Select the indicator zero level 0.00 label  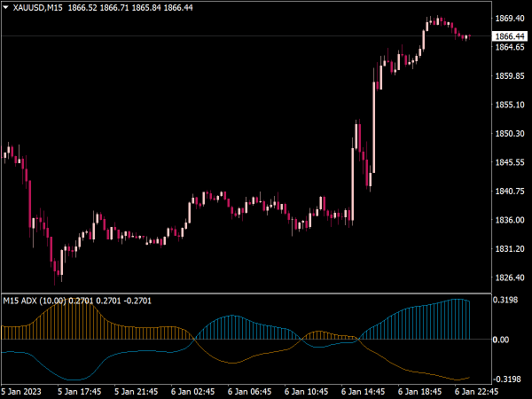tap(500, 340)
